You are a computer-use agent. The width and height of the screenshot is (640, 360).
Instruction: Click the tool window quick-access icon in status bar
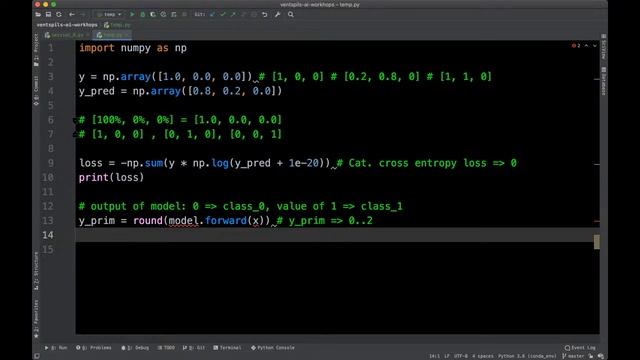[37, 356]
